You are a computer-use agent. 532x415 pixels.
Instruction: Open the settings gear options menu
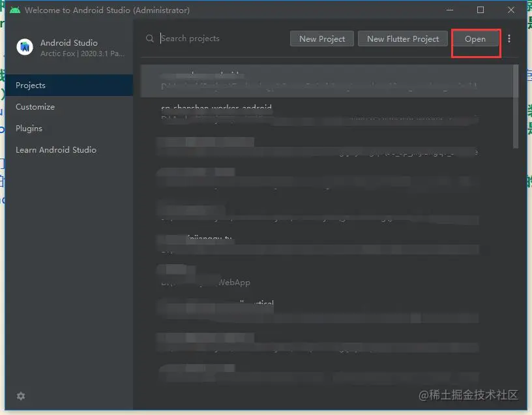(x=21, y=396)
